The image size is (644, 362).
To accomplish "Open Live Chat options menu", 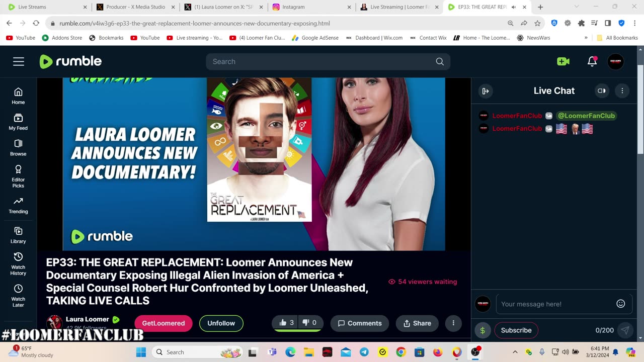I will point(622,91).
